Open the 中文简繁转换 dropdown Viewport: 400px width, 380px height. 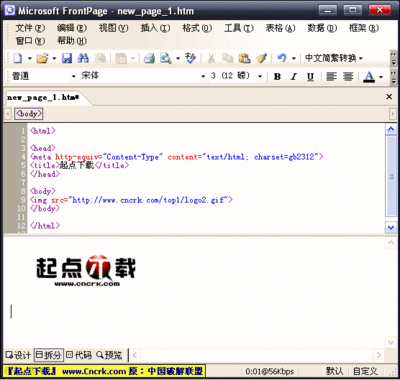coord(334,58)
